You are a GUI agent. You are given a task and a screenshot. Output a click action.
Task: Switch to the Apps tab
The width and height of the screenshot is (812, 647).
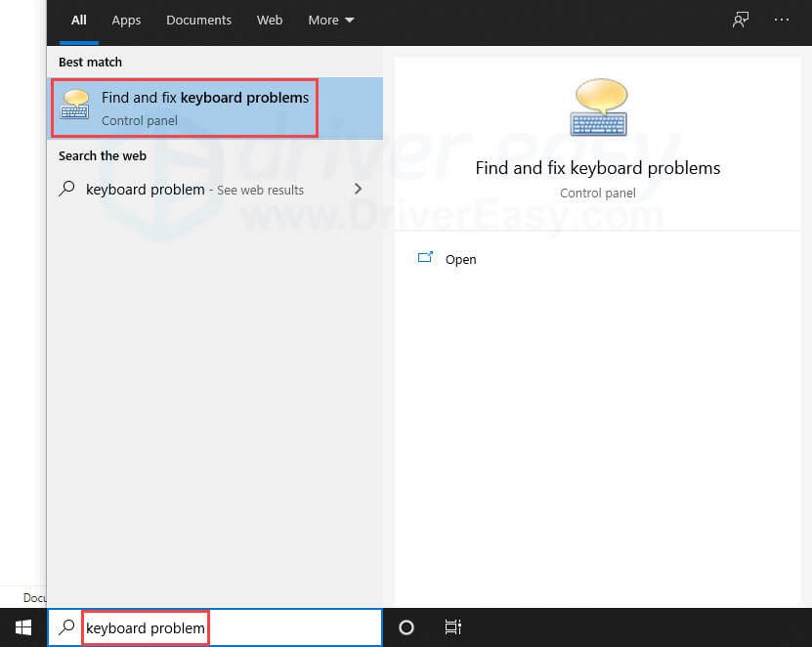tap(126, 20)
